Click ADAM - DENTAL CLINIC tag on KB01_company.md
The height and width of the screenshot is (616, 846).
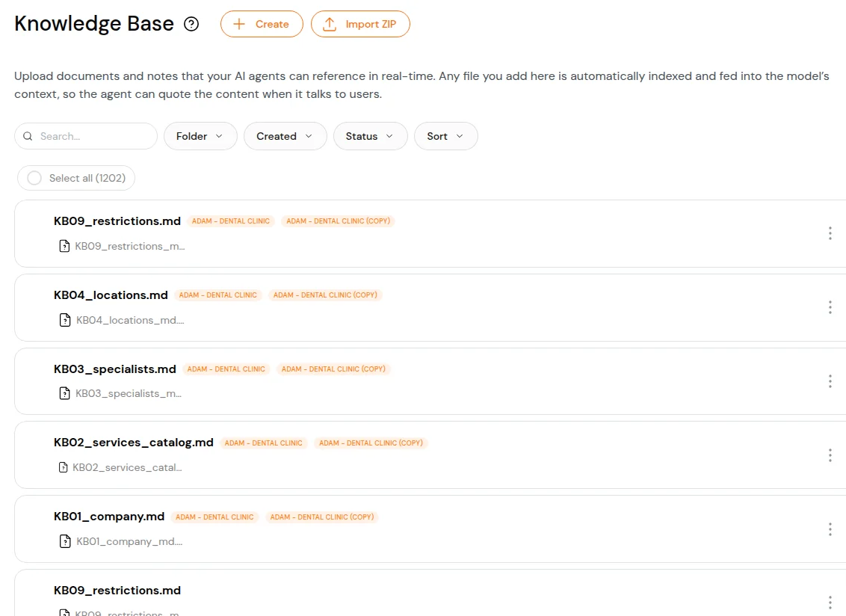[214, 517]
